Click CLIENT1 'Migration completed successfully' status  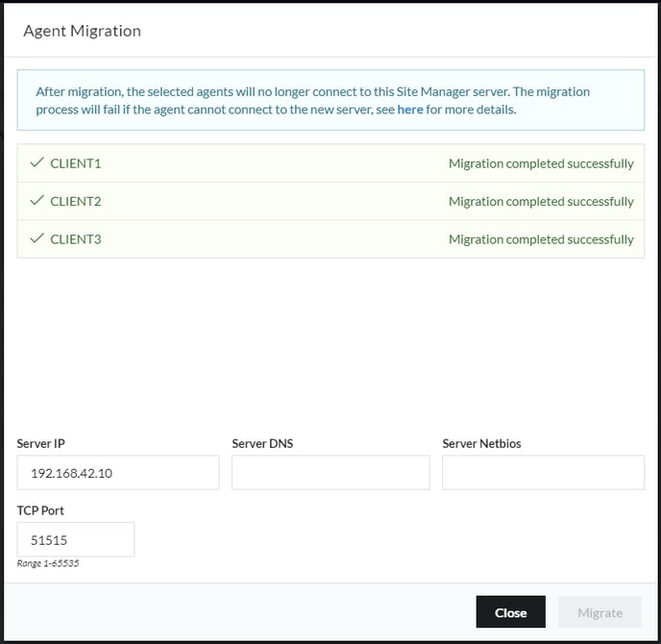(541, 163)
